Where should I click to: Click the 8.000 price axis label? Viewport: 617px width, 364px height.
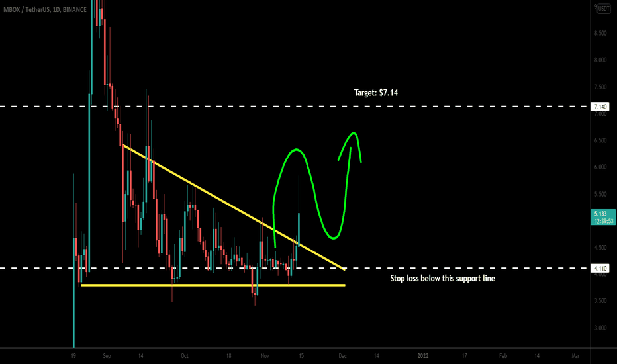600,60
